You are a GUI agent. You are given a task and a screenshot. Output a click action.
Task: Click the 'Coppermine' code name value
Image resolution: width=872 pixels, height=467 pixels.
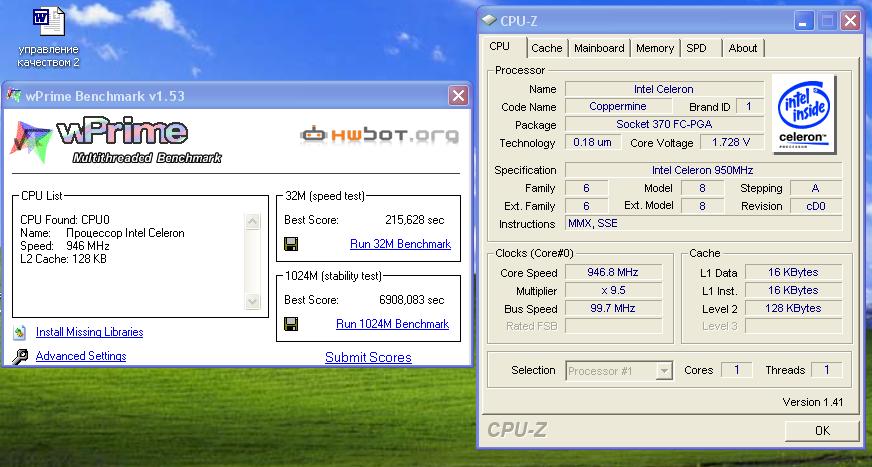(618, 106)
